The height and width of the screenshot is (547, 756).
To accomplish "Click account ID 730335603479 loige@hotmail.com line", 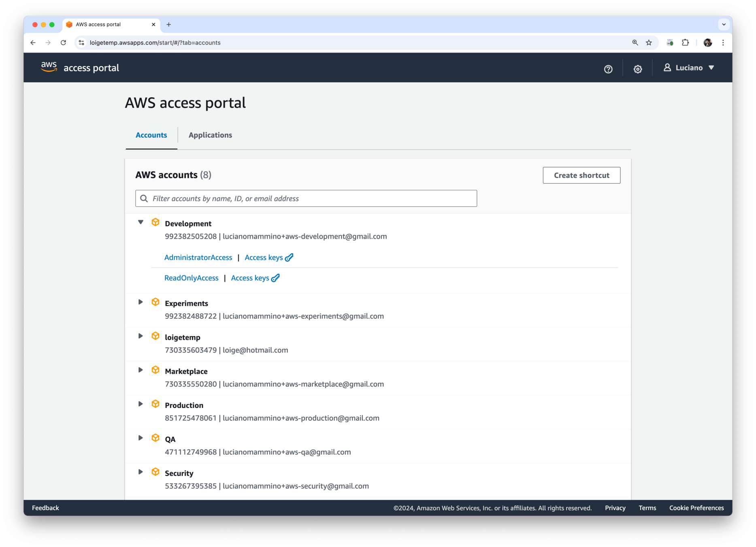I will pyautogui.click(x=226, y=350).
